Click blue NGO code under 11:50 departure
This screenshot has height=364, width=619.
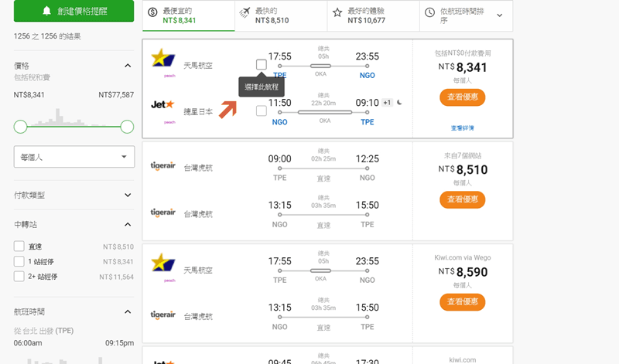pyautogui.click(x=279, y=122)
